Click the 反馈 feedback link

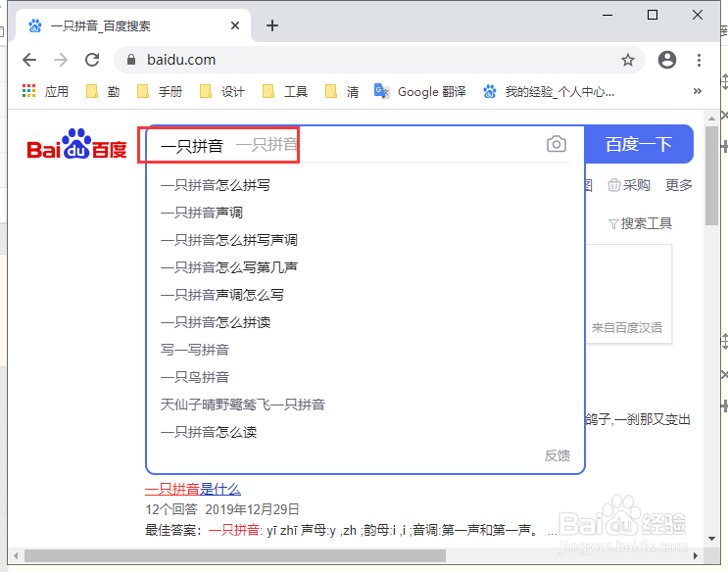click(x=558, y=455)
